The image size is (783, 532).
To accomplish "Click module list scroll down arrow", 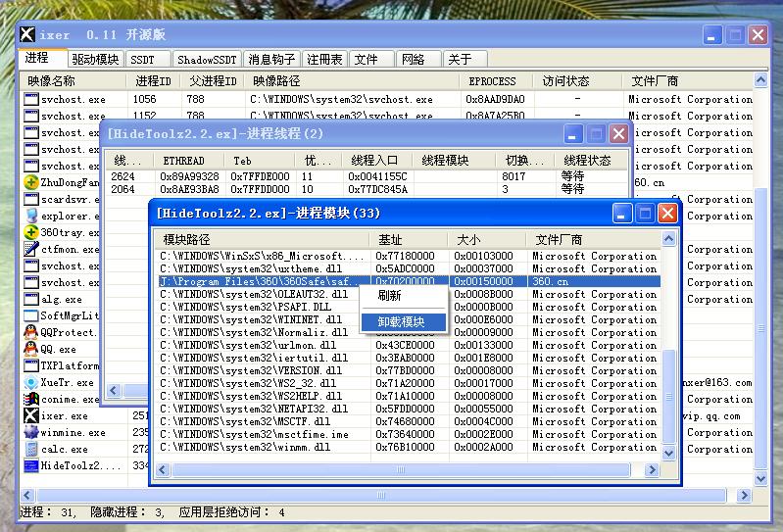I will coord(668,454).
